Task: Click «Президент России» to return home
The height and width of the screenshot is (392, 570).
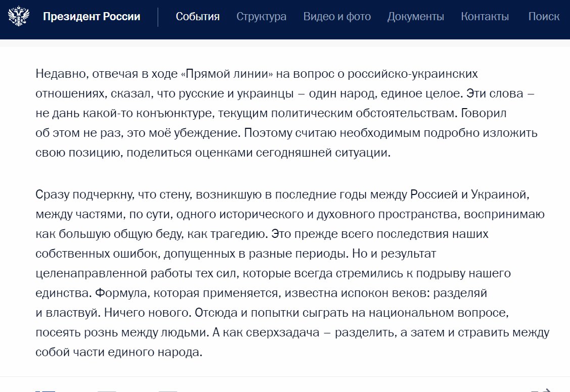Action: [x=91, y=17]
